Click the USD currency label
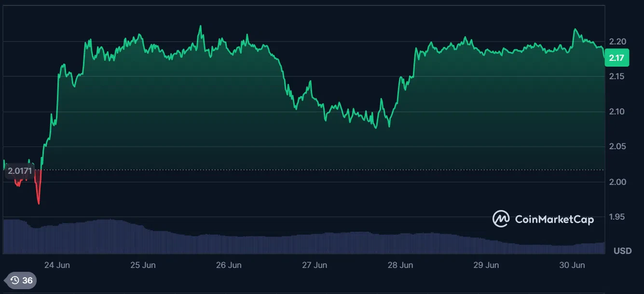644x294 pixels. 622,251
